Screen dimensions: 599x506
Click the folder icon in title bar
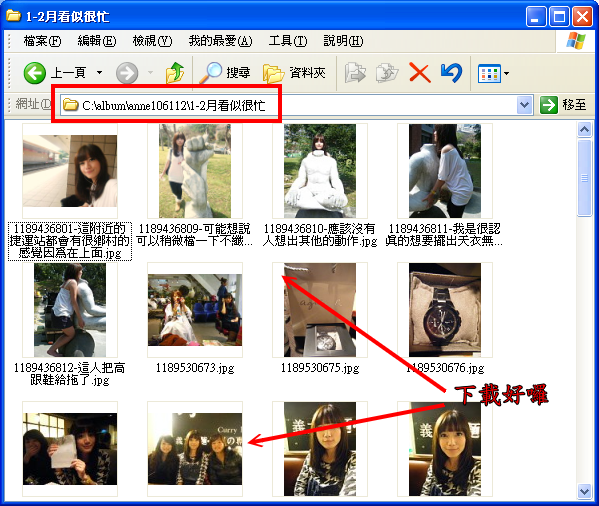pos(13,16)
